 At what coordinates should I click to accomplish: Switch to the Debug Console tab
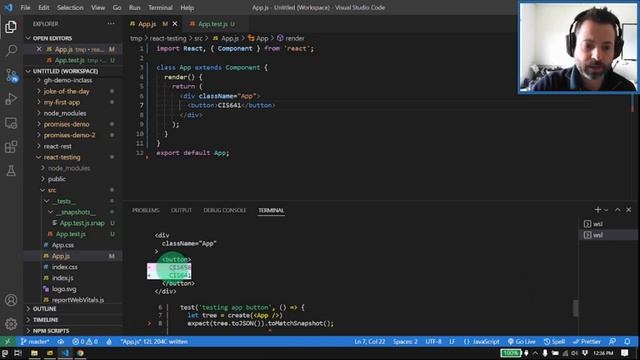pyautogui.click(x=224, y=210)
